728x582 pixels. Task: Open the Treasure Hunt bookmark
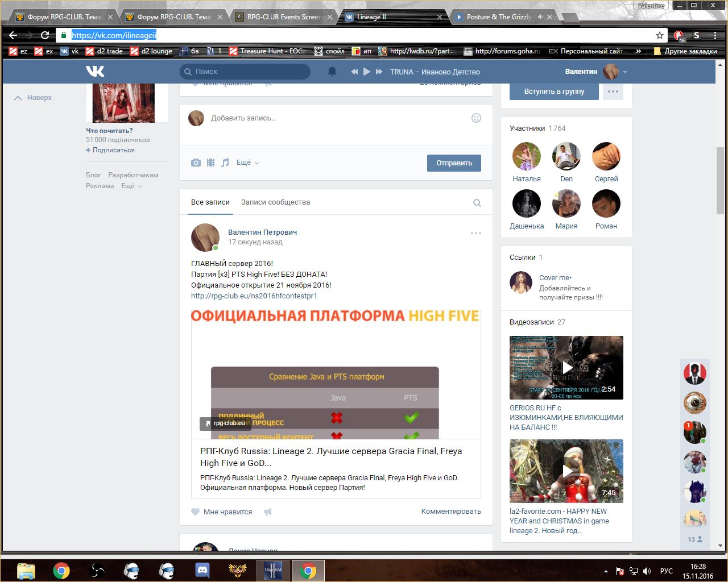tap(267, 51)
